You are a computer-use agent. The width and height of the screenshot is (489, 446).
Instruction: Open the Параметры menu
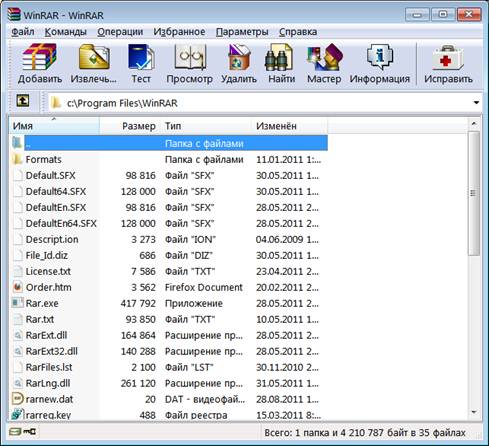coord(242,32)
